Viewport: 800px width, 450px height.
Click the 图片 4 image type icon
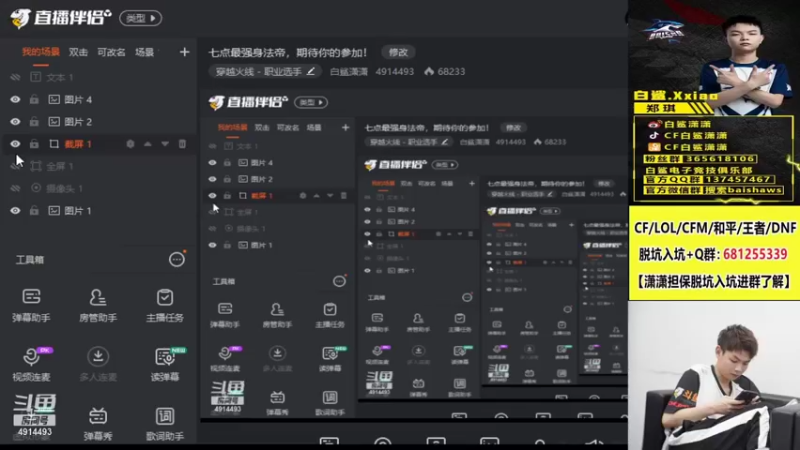[54, 99]
